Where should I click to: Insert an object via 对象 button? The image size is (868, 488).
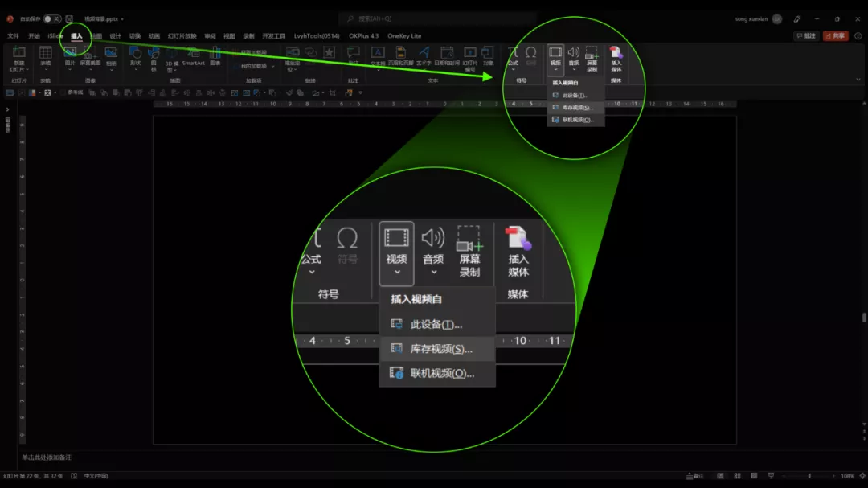coord(488,56)
